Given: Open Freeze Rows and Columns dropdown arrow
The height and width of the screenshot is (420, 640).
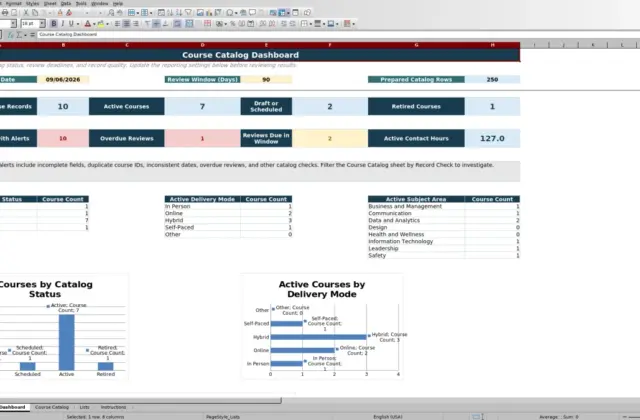Looking at the screenshot, I should [x=288, y=13].
